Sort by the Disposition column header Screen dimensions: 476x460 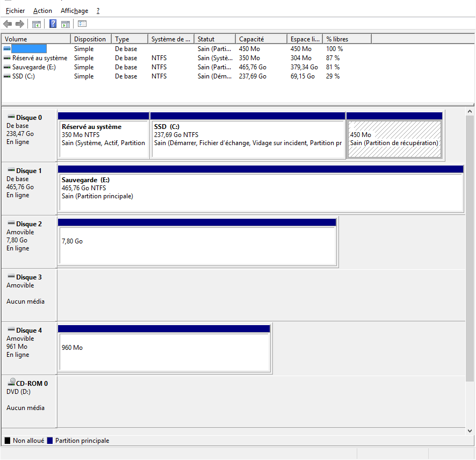point(91,39)
